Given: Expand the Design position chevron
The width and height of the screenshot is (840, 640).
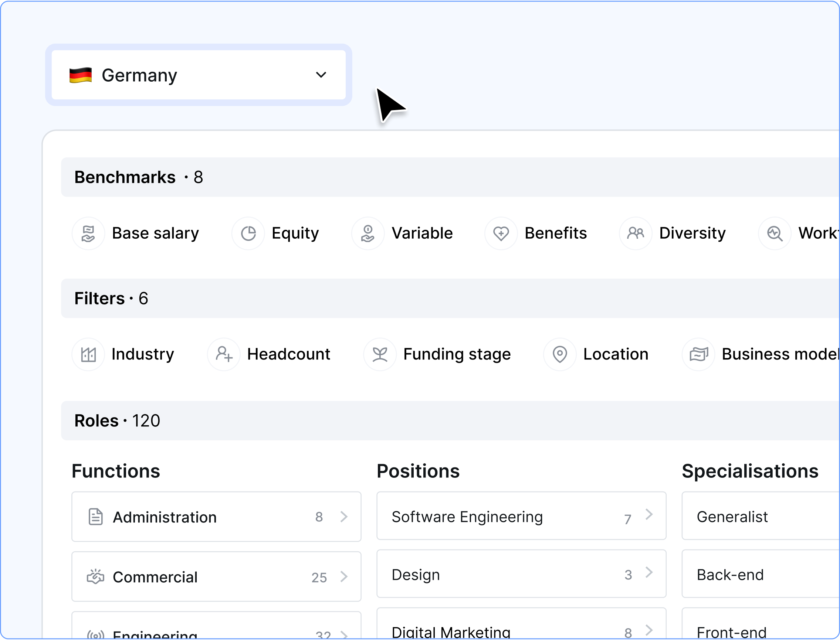Looking at the screenshot, I should 649,573.
